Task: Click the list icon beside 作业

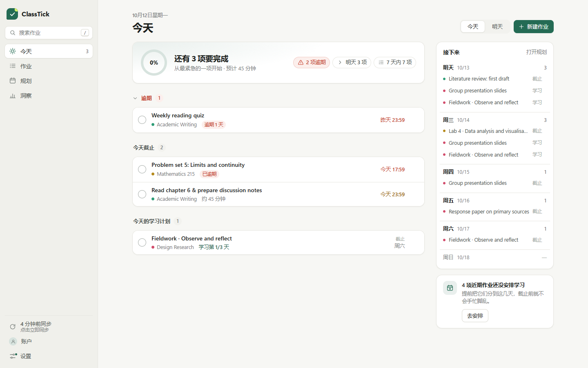Action: pos(13,66)
